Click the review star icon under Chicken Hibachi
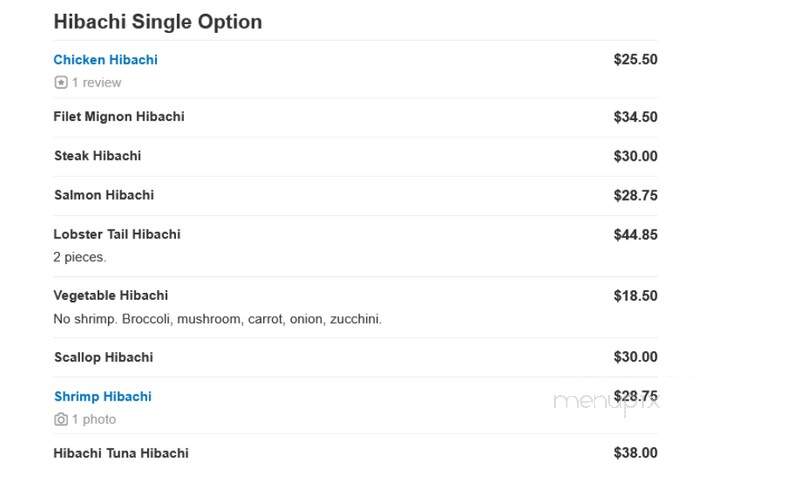The height and width of the screenshot is (484, 786). point(61,82)
